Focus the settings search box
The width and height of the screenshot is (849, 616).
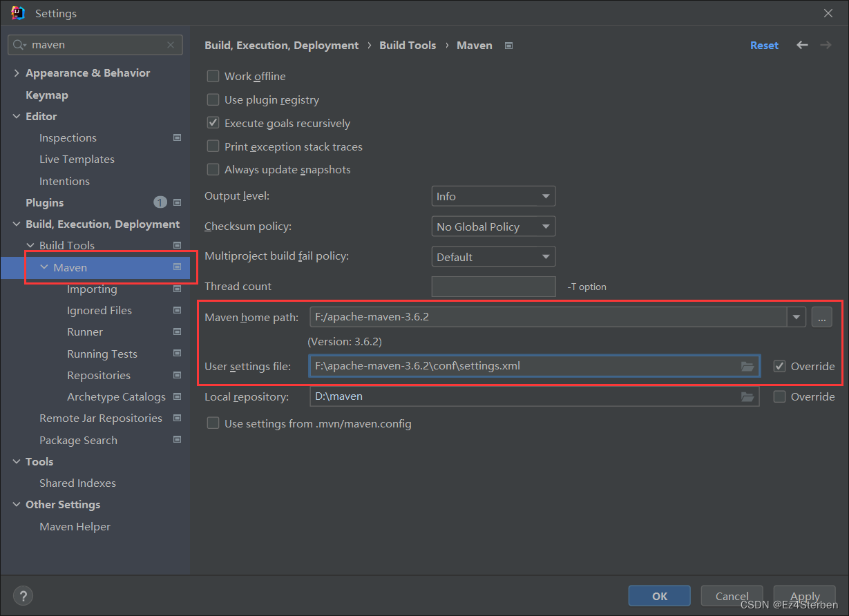[97, 45]
